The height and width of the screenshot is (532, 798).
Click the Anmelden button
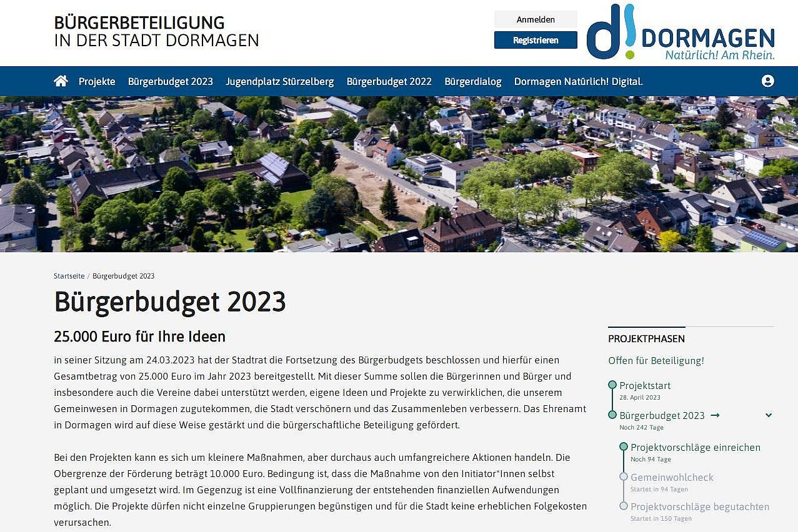pyautogui.click(x=536, y=19)
